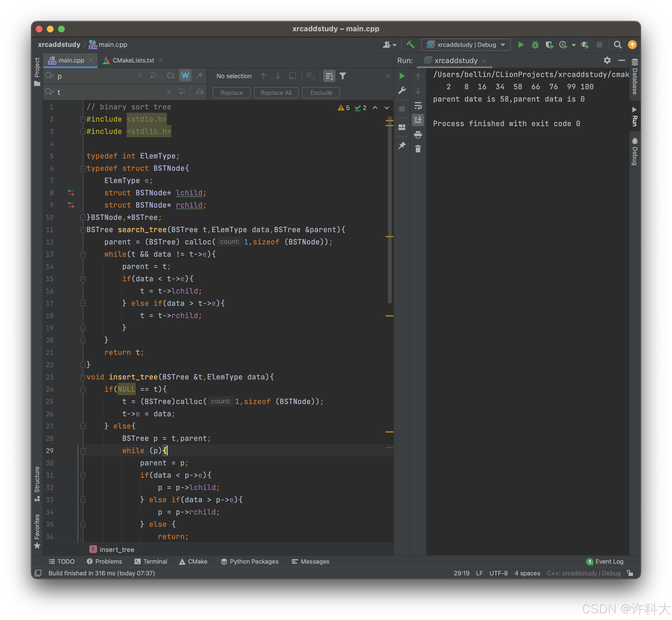
Task: Open xrcaddstudy | Debug configuration dropdown
Action: pyautogui.click(x=466, y=45)
